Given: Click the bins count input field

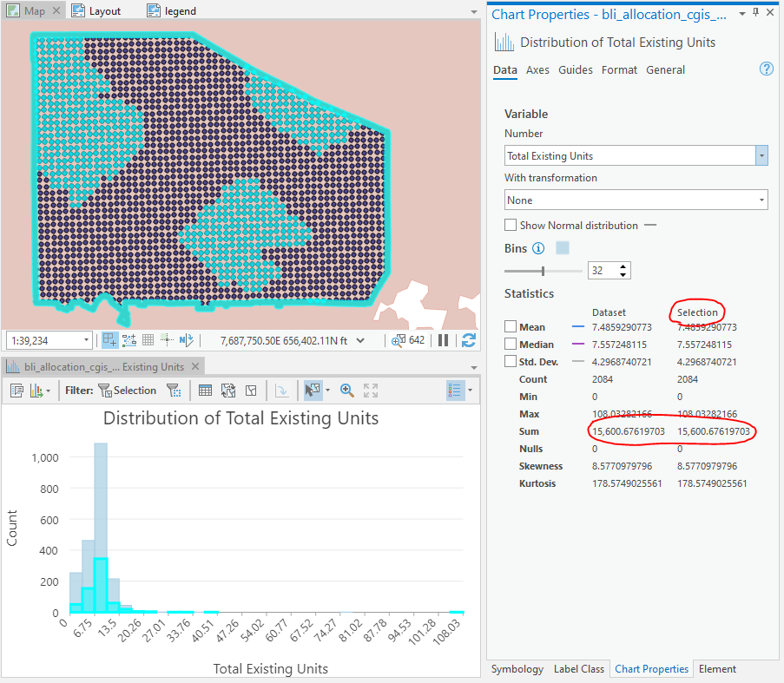Looking at the screenshot, I should [x=602, y=271].
